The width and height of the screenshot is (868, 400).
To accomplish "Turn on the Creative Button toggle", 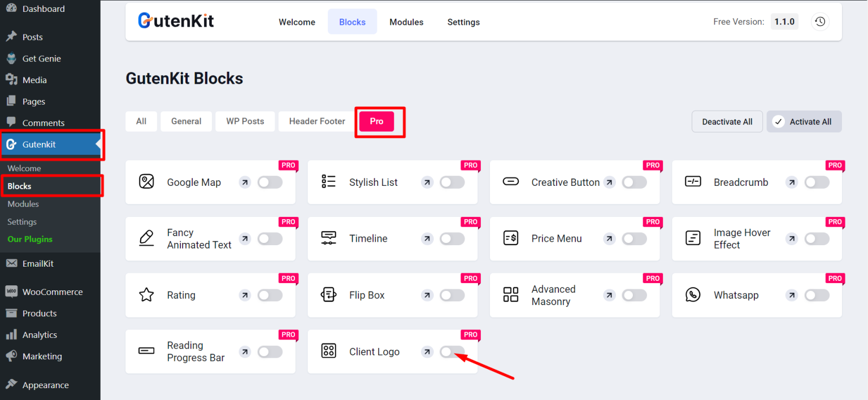I will click(634, 182).
